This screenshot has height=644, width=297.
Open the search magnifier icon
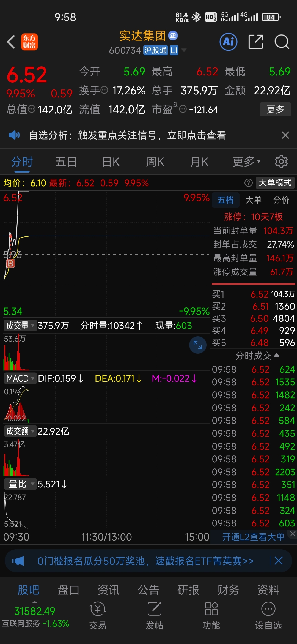[x=282, y=42]
